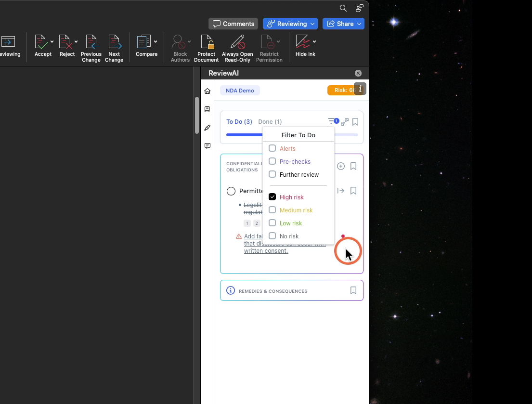This screenshot has height=404, width=532.
Task: Open the Reject dropdown arrow
Action: [76, 42]
